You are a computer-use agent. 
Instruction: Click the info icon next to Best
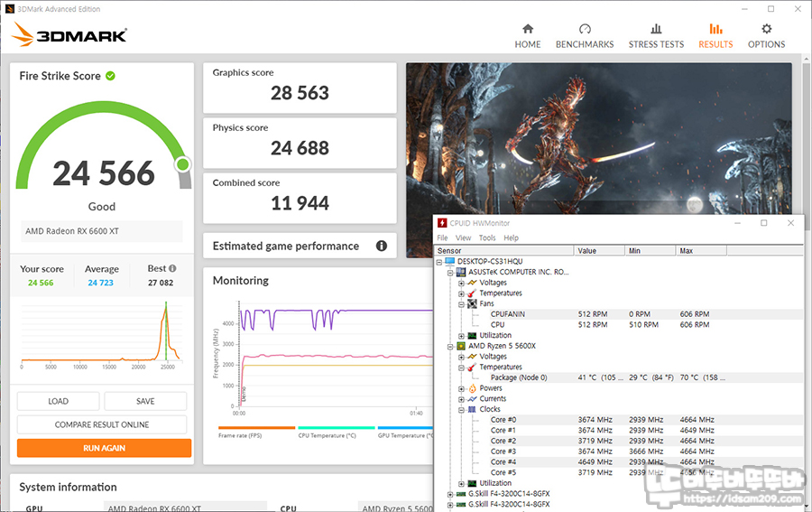click(172, 268)
